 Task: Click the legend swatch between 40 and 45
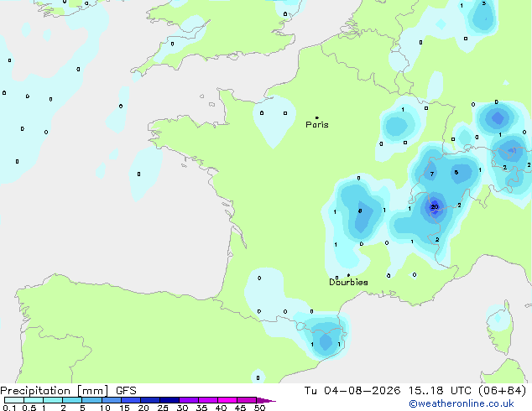(x=227, y=400)
